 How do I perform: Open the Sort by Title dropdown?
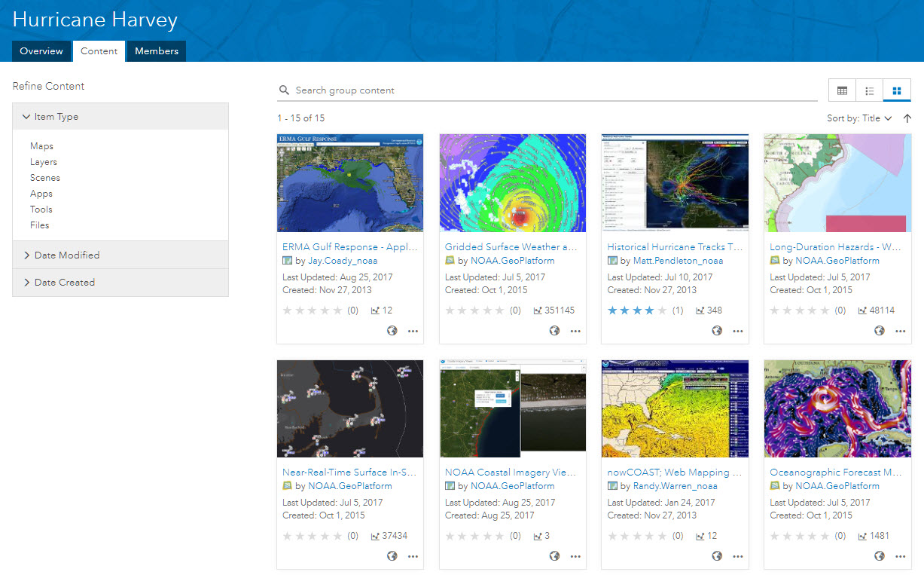tap(859, 118)
